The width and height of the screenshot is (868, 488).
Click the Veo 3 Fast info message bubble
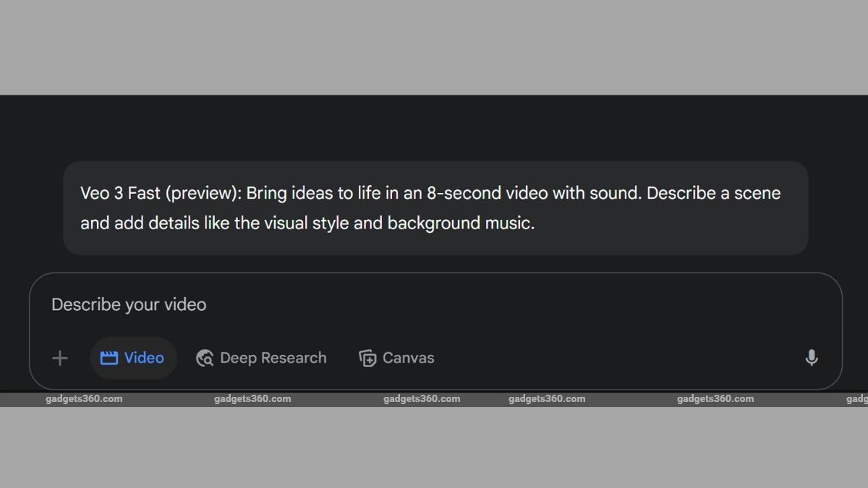(x=435, y=208)
